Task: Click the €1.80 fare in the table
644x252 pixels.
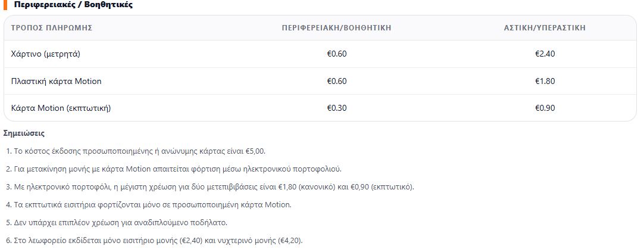Action: coord(545,81)
